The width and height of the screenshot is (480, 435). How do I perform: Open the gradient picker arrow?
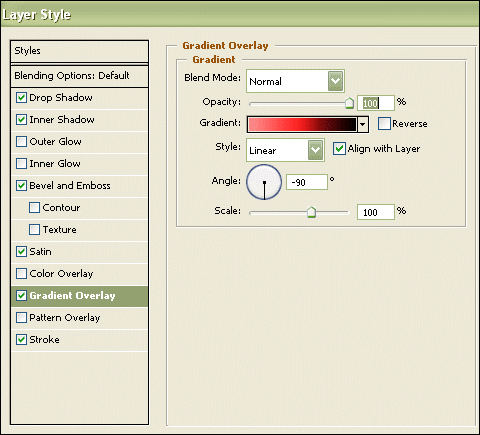pyautogui.click(x=363, y=125)
